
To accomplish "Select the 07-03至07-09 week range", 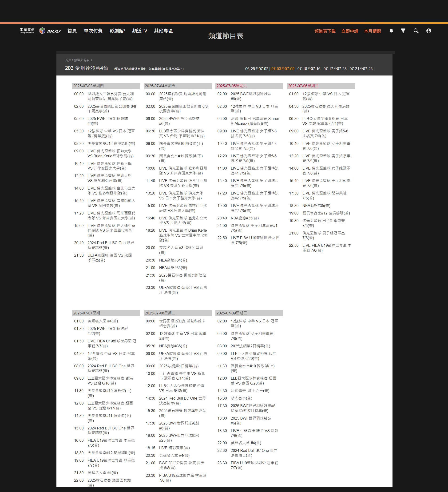I will pyautogui.click(x=283, y=69).
